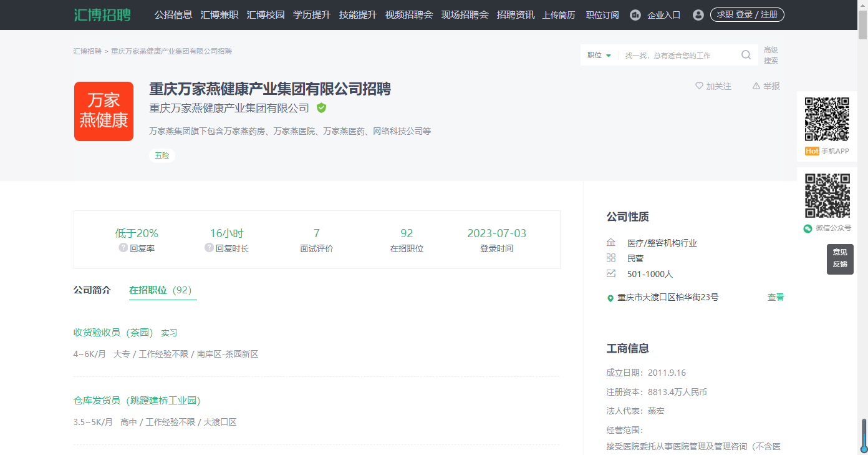
Task: Open 高级搜索 advanced search
Action: [x=771, y=55]
